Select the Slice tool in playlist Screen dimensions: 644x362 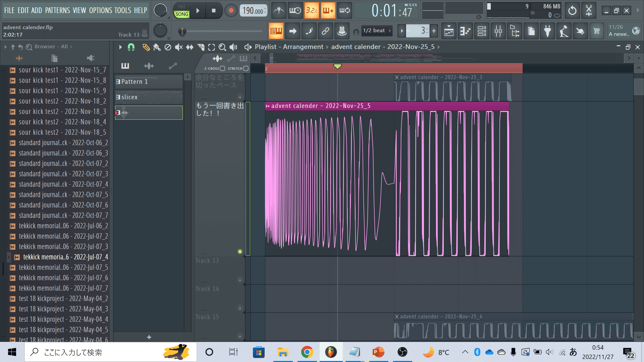pos(201,47)
